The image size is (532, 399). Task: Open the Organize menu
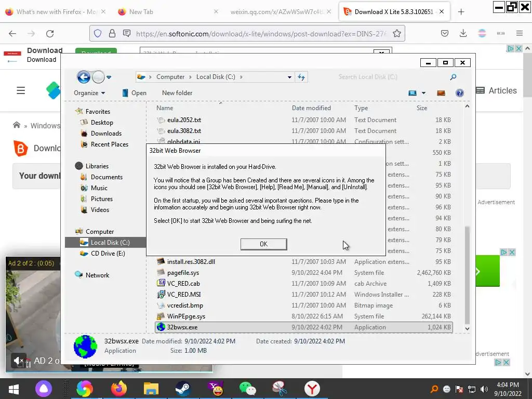click(89, 93)
